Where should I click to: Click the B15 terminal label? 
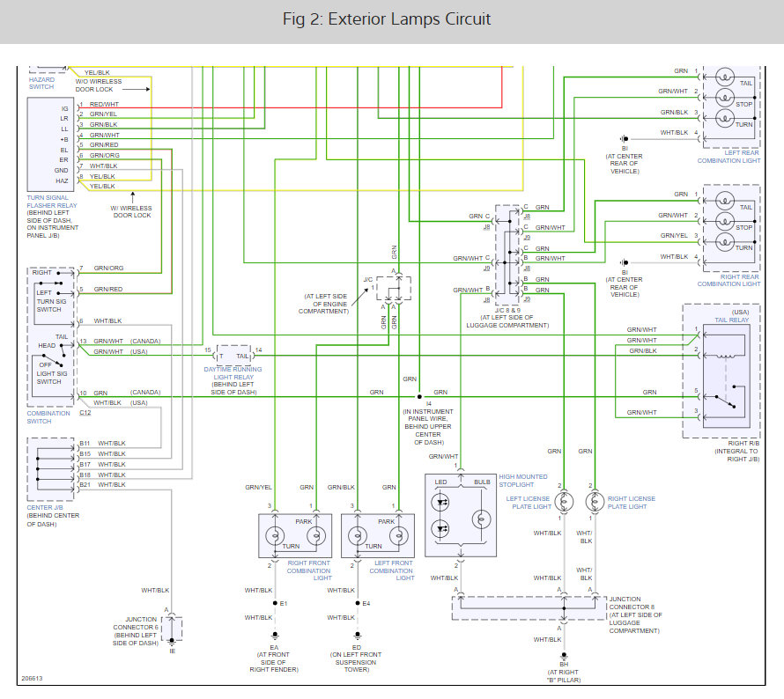point(85,453)
